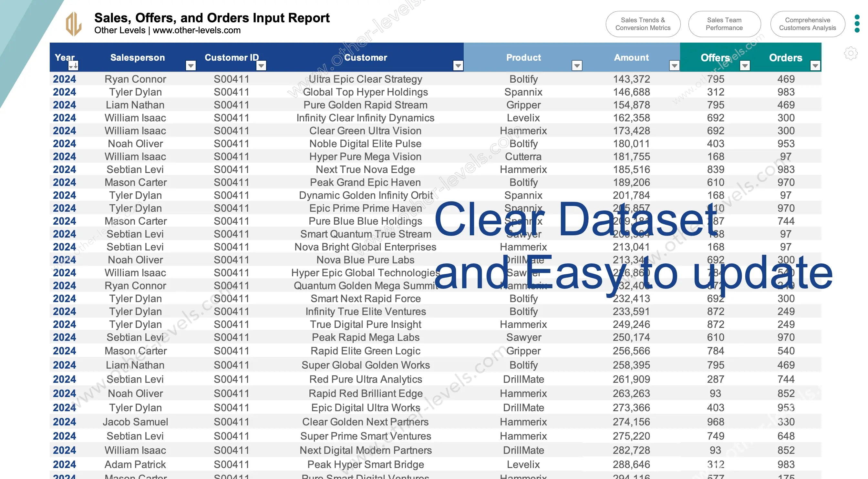Select the Ryan Connor cell in first row

click(x=135, y=79)
